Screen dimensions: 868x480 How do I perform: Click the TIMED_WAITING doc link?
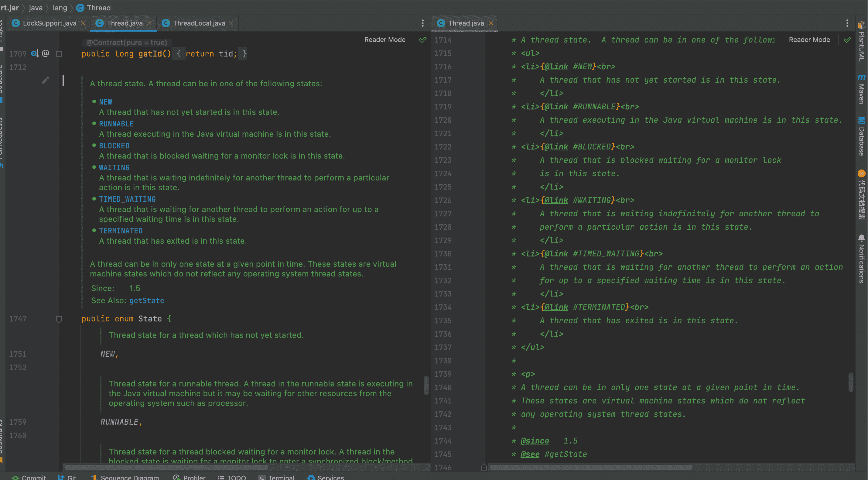point(127,199)
